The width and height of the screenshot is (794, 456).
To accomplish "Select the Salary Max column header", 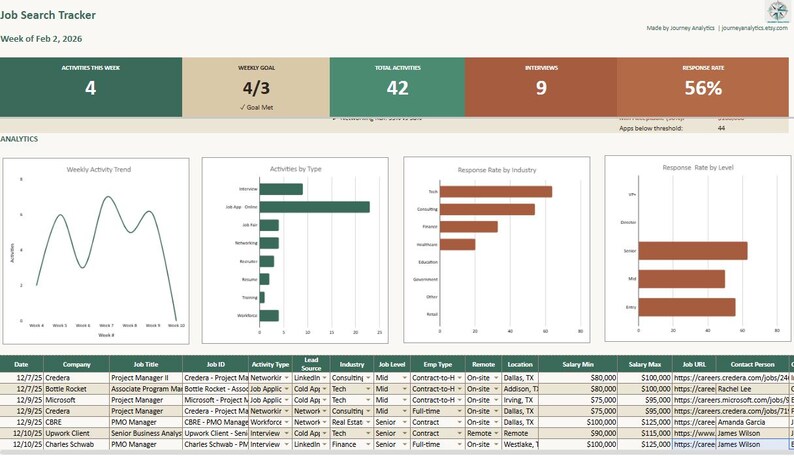I will click(x=645, y=364).
